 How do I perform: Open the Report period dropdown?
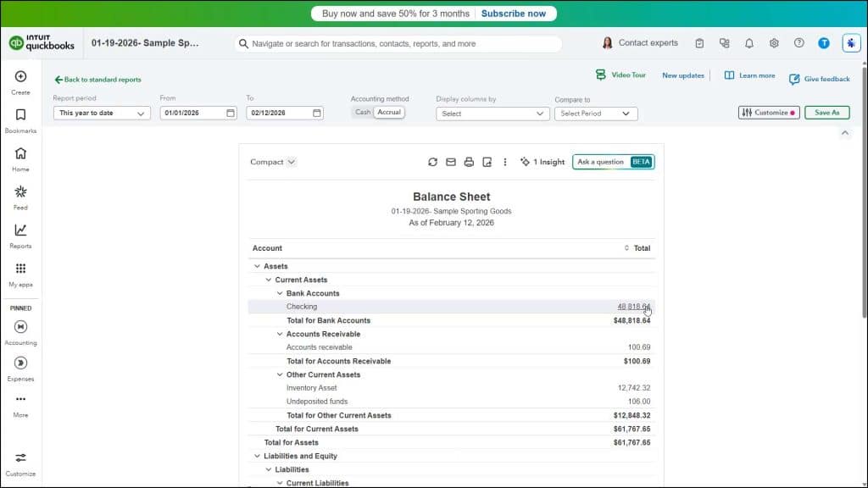[101, 111]
